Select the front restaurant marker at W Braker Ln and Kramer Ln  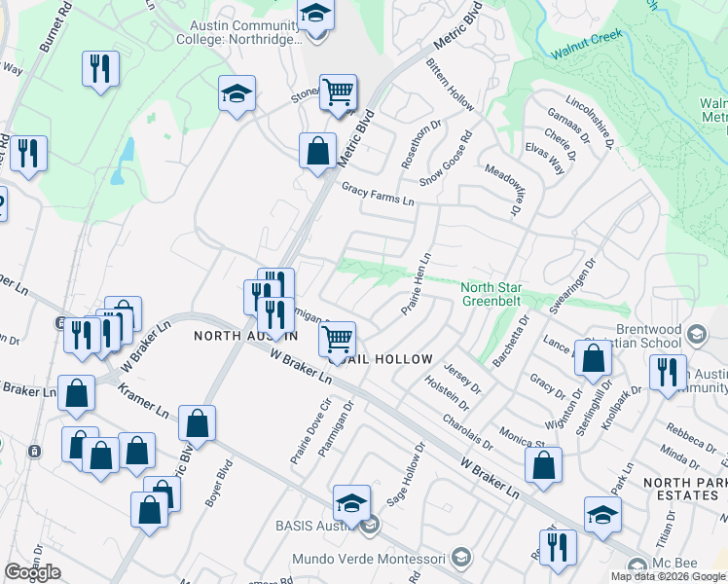(82, 339)
